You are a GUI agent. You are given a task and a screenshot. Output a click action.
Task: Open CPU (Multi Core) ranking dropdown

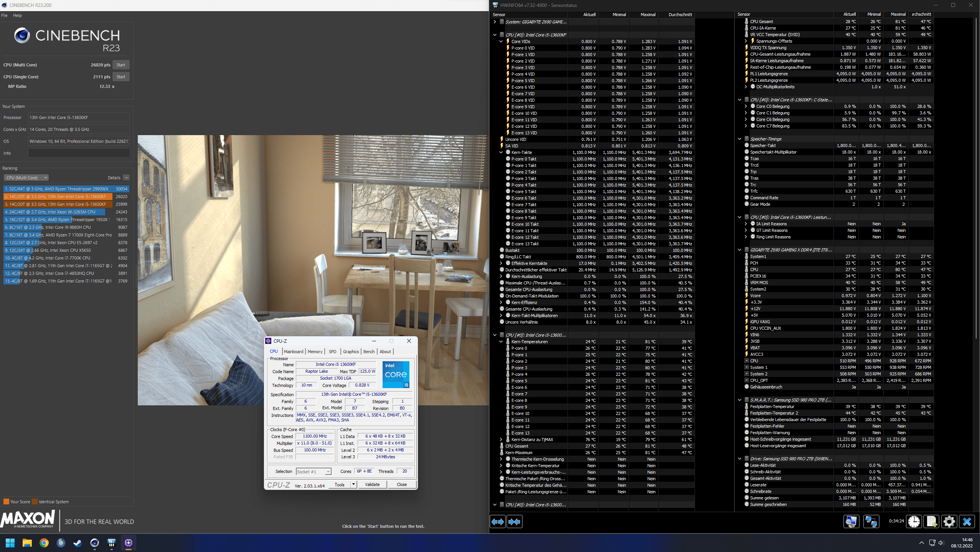coord(26,178)
